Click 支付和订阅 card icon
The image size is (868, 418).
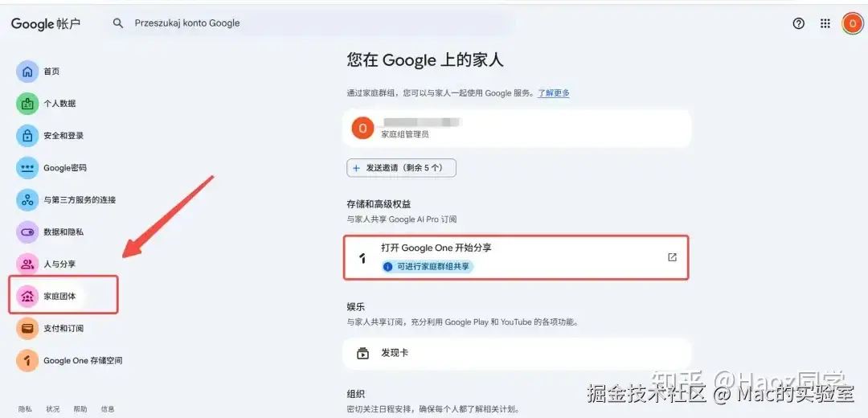tap(27, 328)
